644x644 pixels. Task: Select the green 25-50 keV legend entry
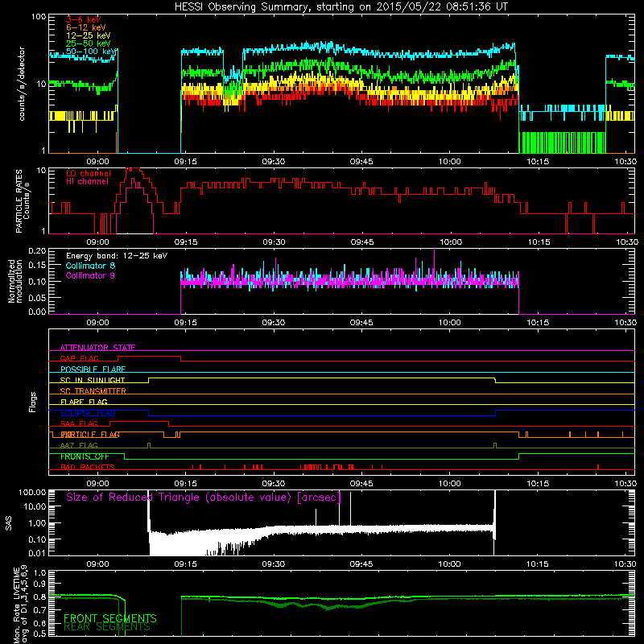[89, 43]
